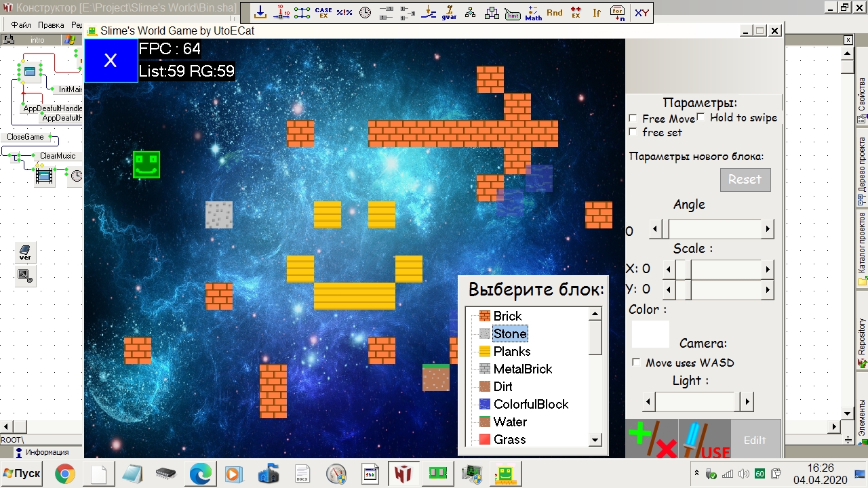Click the hint toolbar icon
Screen dimensions: 868x488
[513, 12]
